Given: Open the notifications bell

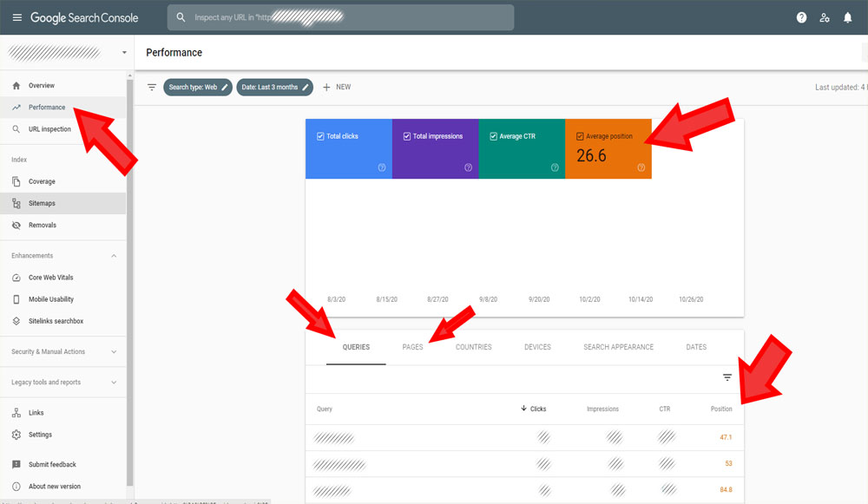Looking at the screenshot, I should tap(847, 17).
